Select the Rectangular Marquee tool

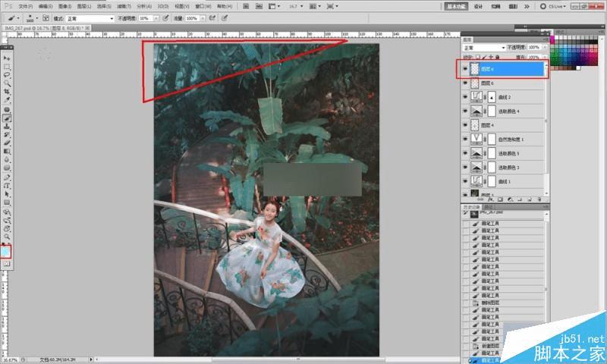tap(7, 67)
